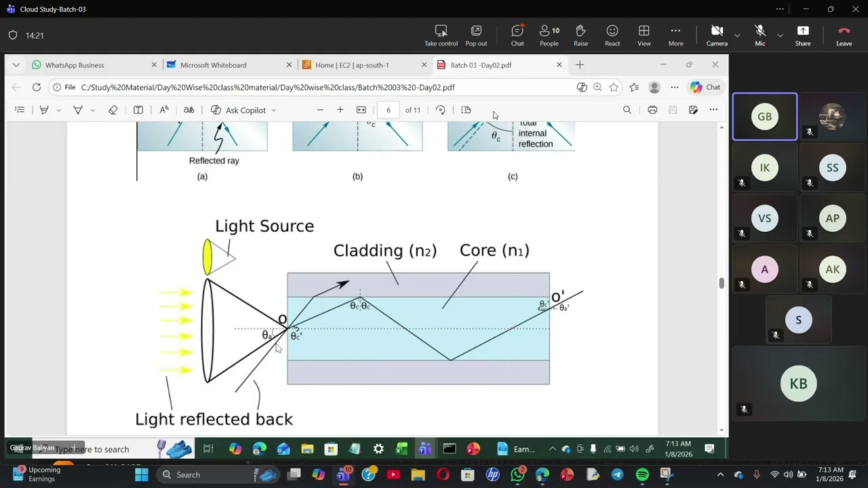This screenshot has height=488, width=868.
Task: Rotate the PDF page
Action: tap(441, 110)
